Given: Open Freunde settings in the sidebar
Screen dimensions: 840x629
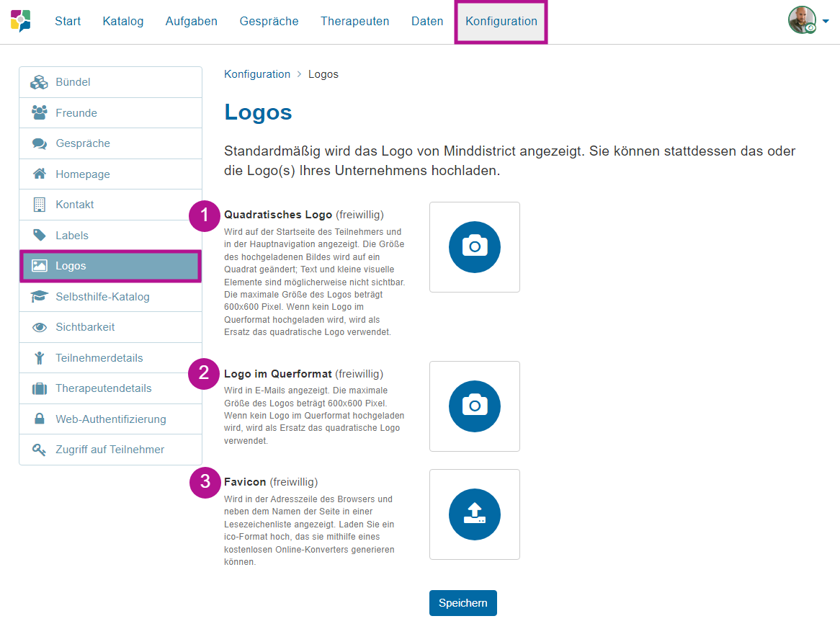Looking at the screenshot, I should (x=110, y=112).
